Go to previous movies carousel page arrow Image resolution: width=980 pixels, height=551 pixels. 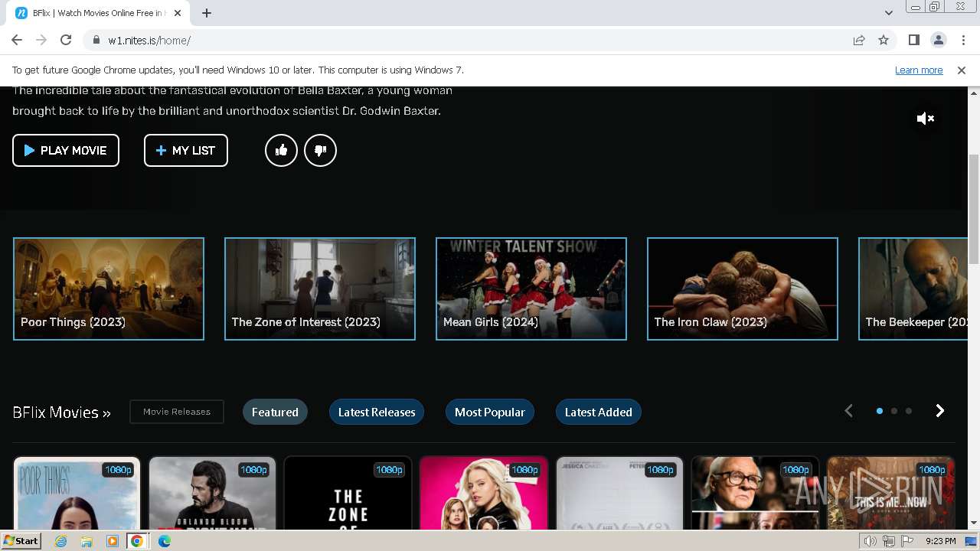pos(848,411)
